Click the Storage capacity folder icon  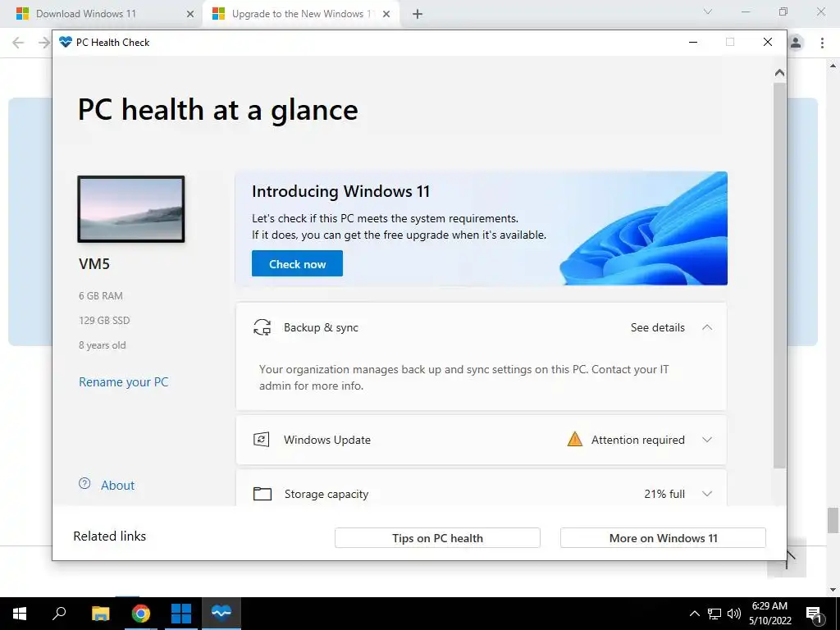point(262,493)
